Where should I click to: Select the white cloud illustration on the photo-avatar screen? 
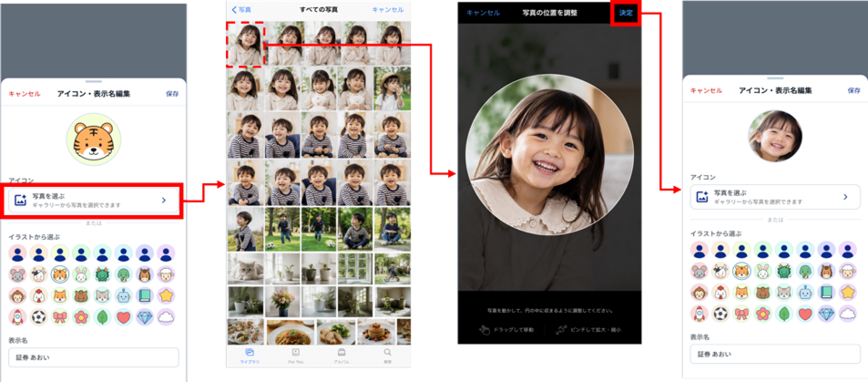848,314
